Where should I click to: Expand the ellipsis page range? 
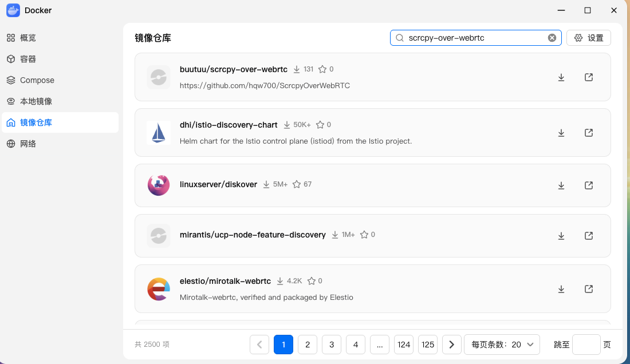click(x=380, y=345)
